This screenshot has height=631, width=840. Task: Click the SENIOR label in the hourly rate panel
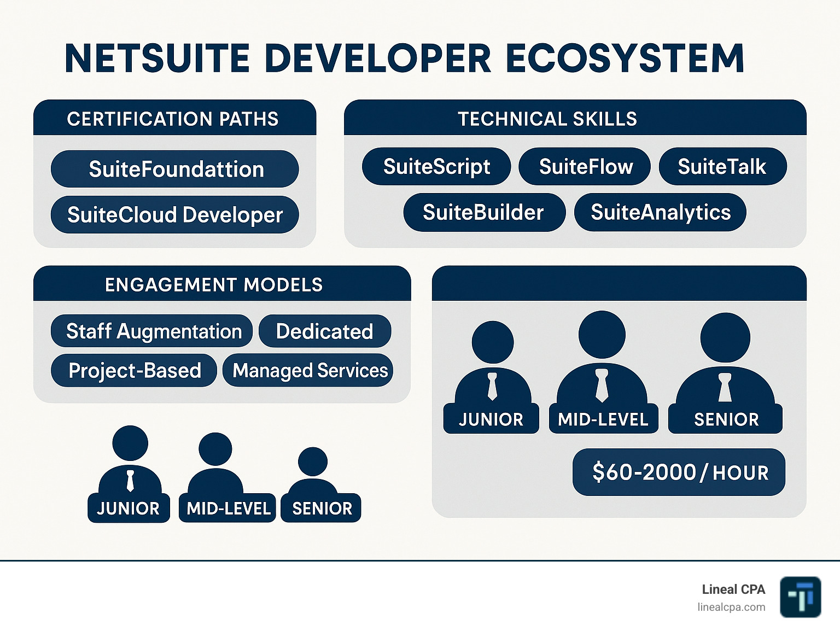(x=726, y=419)
